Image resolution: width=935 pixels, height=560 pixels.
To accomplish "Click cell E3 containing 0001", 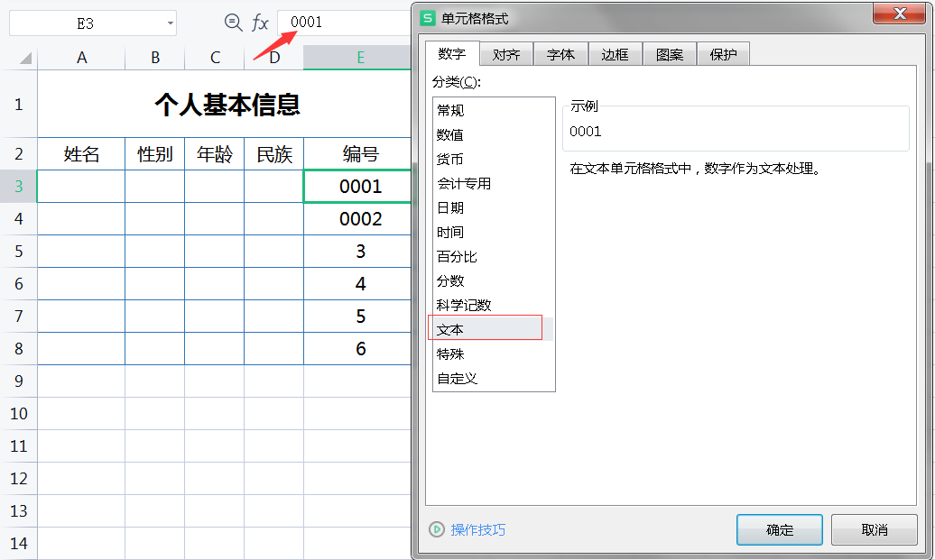I will (357, 187).
